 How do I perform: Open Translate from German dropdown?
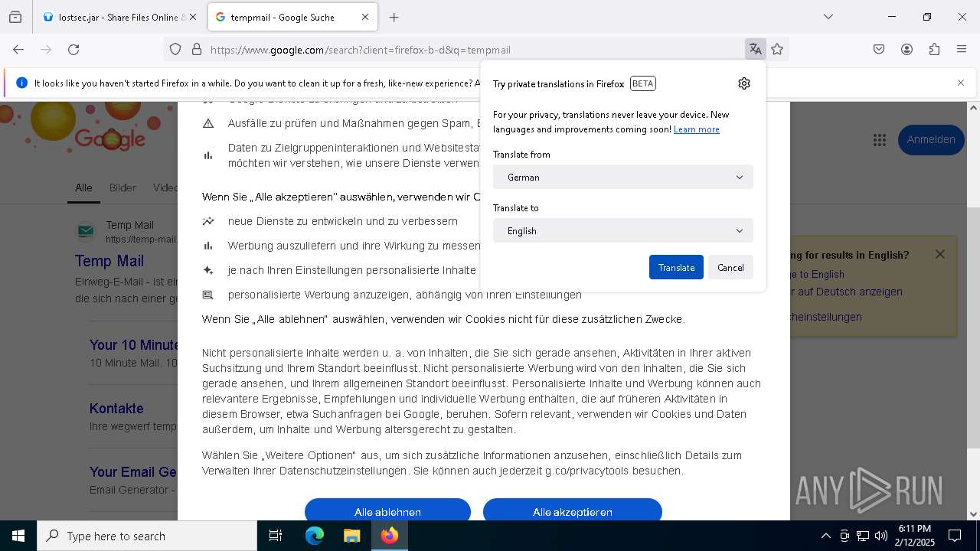(623, 177)
